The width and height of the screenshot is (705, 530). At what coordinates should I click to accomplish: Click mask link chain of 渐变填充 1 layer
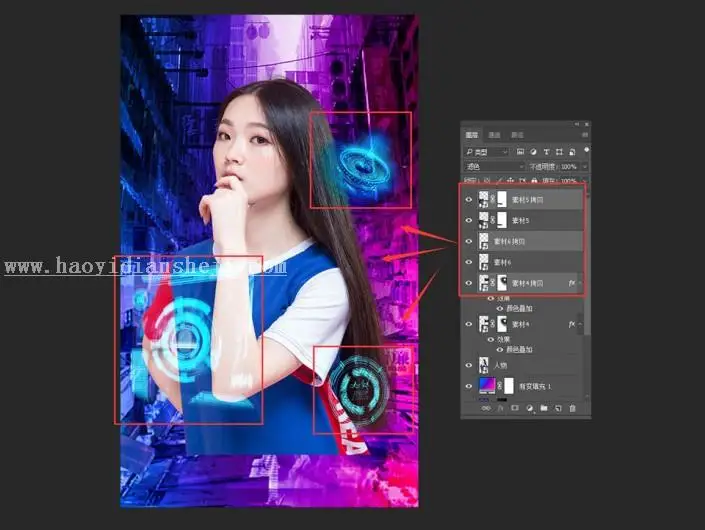[500, 386]
